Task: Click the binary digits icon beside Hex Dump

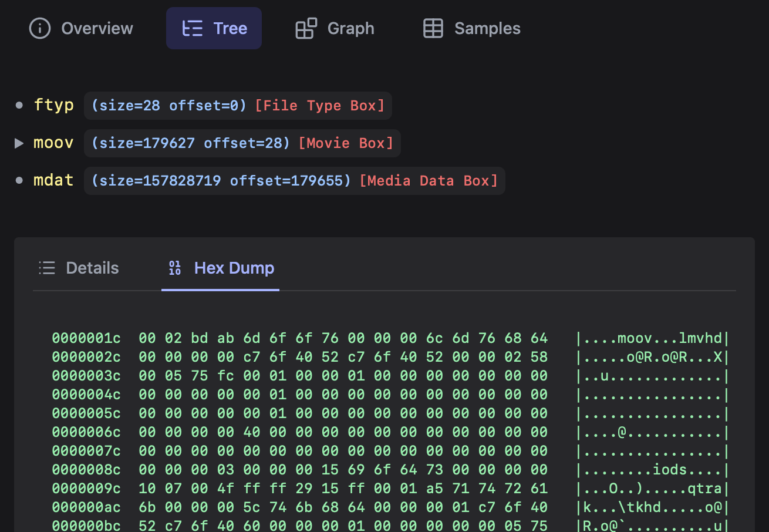Action: (x=175, y=268)
